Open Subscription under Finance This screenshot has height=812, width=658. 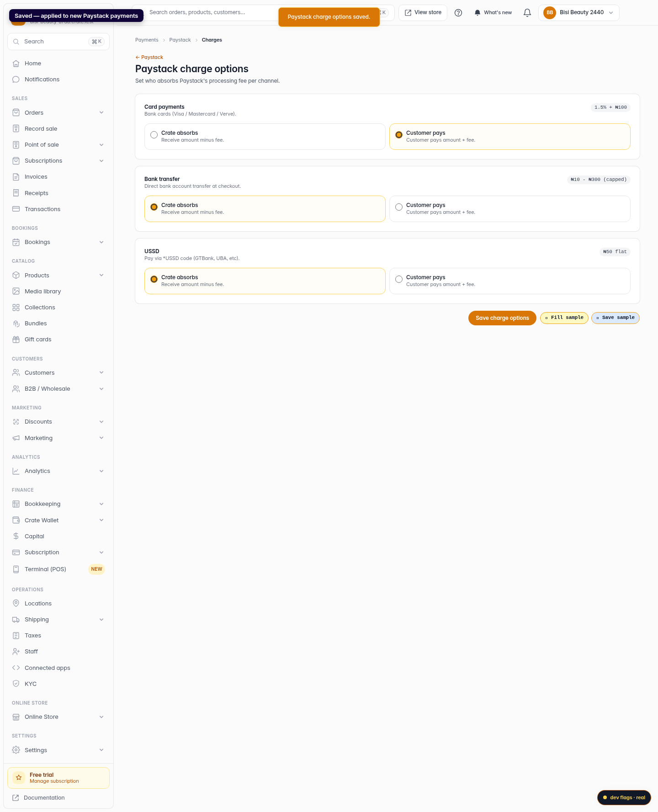click(x=58, y=552)
